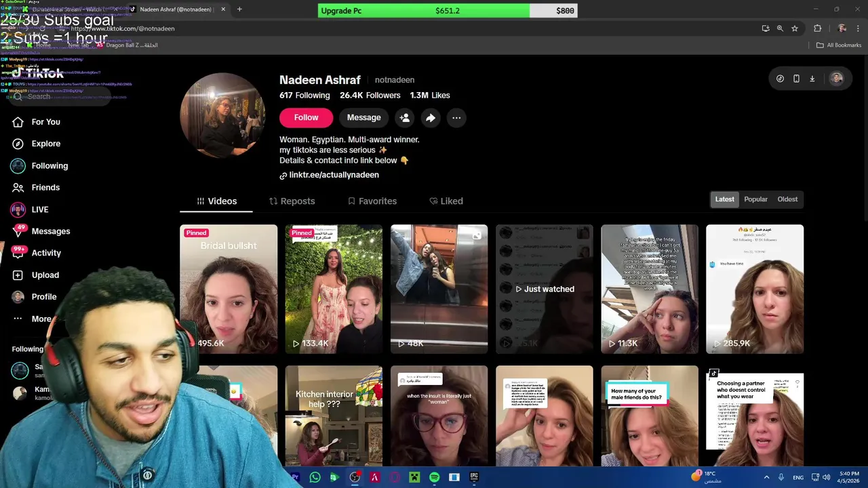Share Nadeen Ashraf's profile via arrow icon
The width and height of the screenshot is (868, 488).
pos(431,118)
